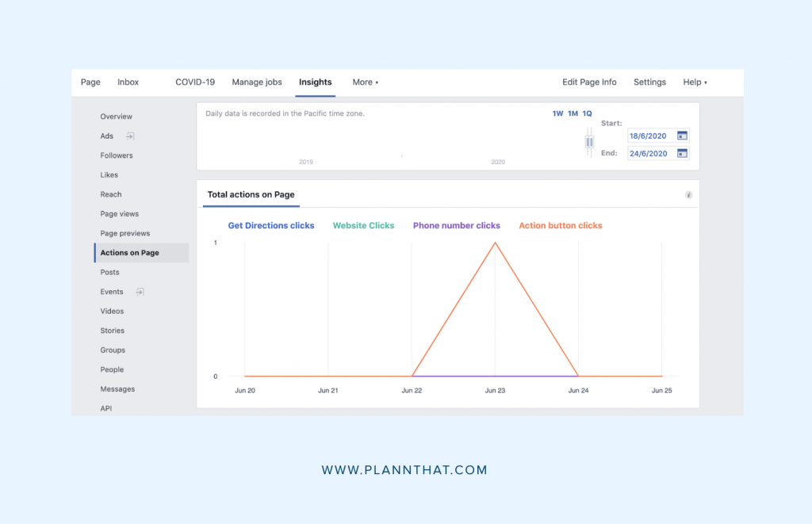Click the Jun 24 axis label
The image size is (812, 524).
tap(578, 390)
